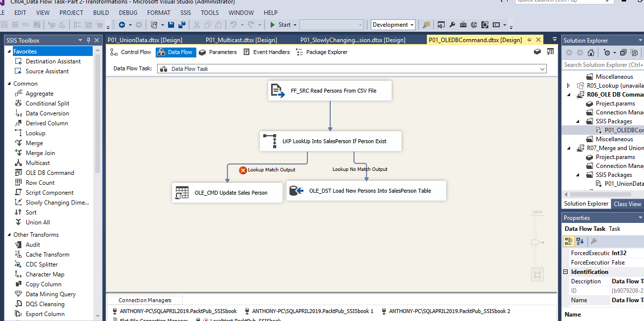The height and width of the screenshot is (321, 644).
Task: Select Merge Join toolbox item
Action: 40,153
